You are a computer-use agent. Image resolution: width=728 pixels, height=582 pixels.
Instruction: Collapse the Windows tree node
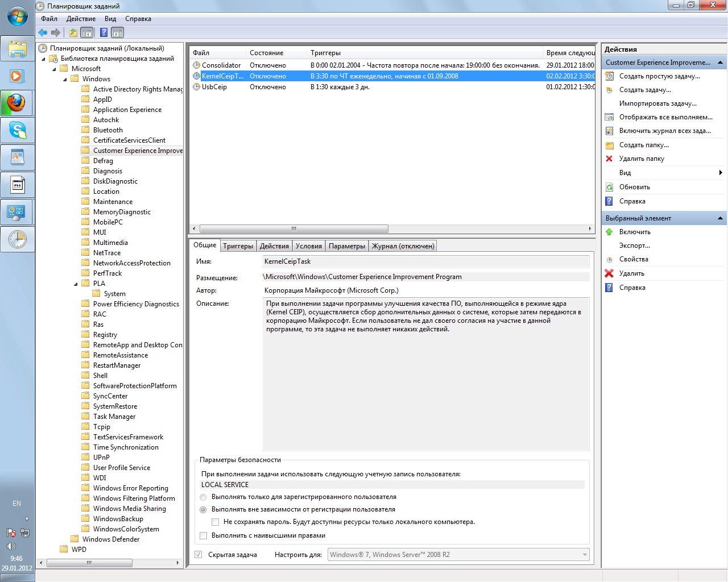point(65,79)
